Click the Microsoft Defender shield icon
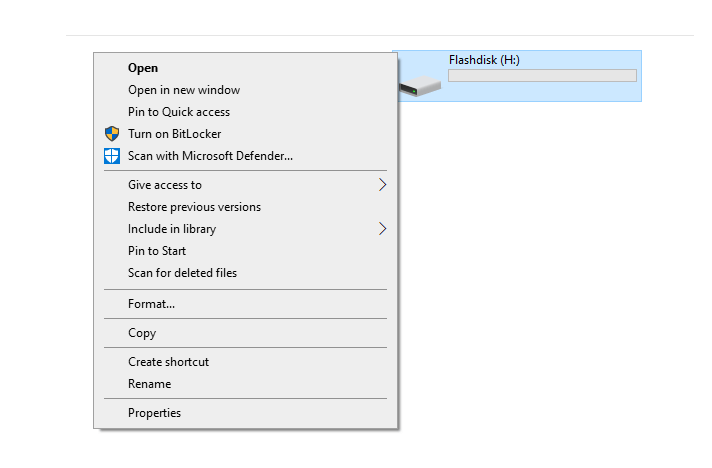 coord(112,156)
